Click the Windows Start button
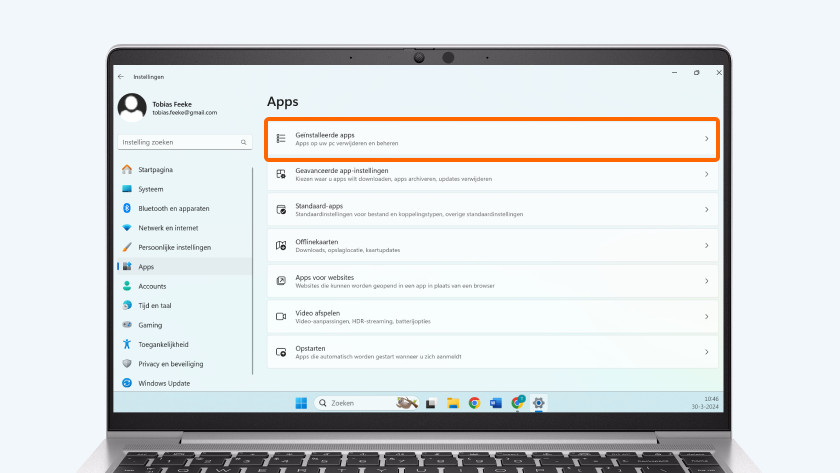Screen dimensions: 840x473 (301, 403)
